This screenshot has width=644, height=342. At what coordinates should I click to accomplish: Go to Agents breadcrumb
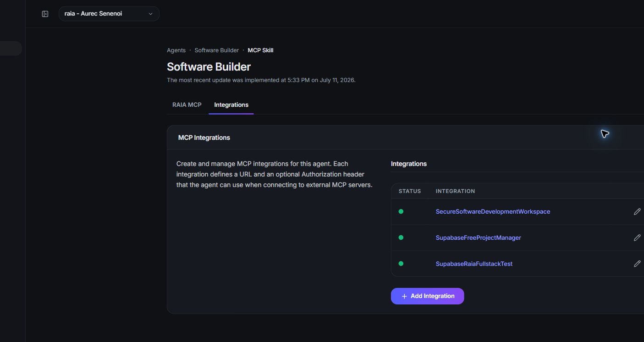(x=176, y=50)
